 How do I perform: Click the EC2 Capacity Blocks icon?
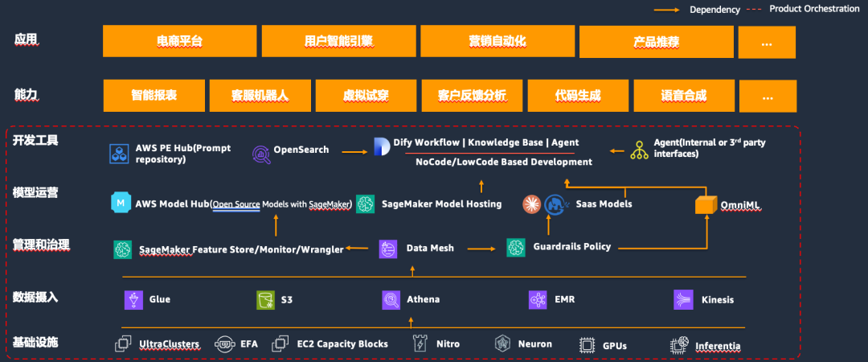coord(280,344)
